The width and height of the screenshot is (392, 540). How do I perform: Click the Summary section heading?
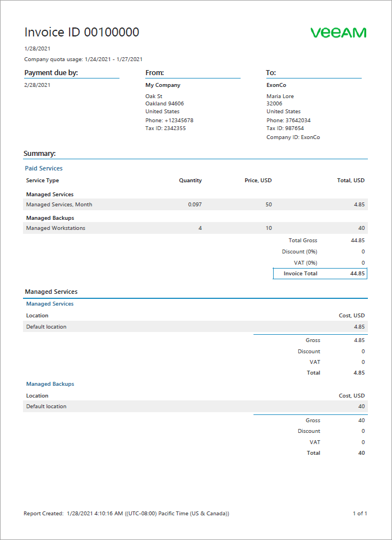point(39,153)
